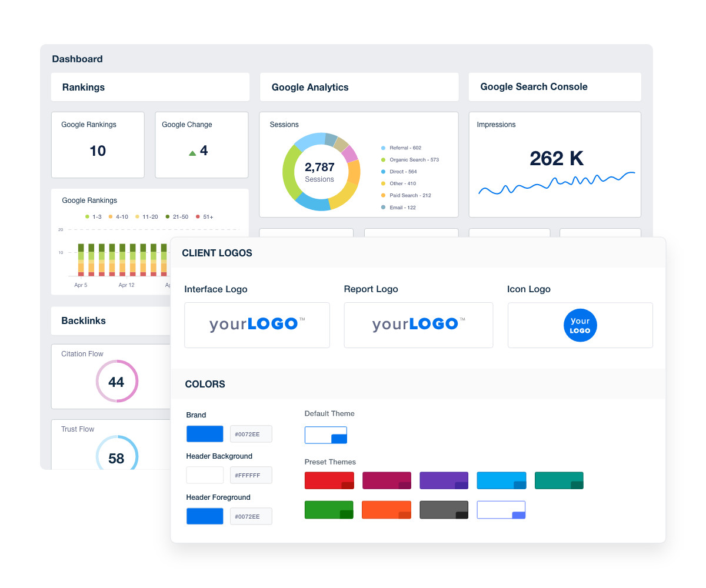Screen dimensions: 706x588
Task: Toggle the 11-20 ranking legend item
Action: tap(146, 217)
